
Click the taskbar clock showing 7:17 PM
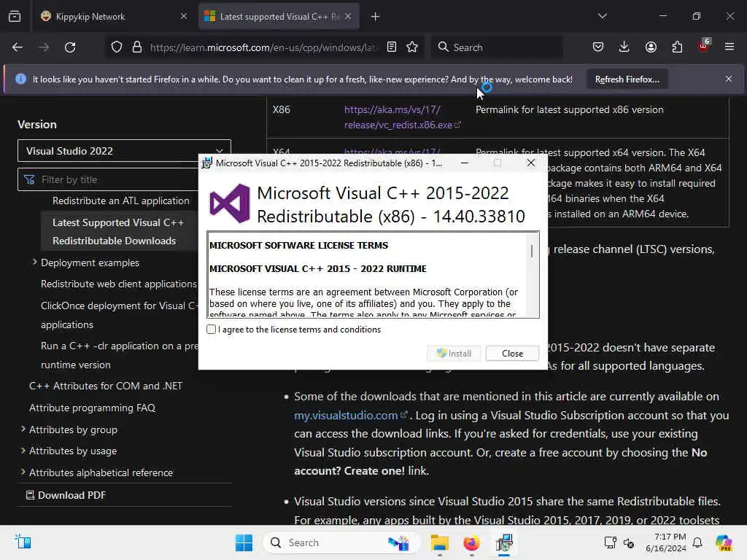[665, 542]
